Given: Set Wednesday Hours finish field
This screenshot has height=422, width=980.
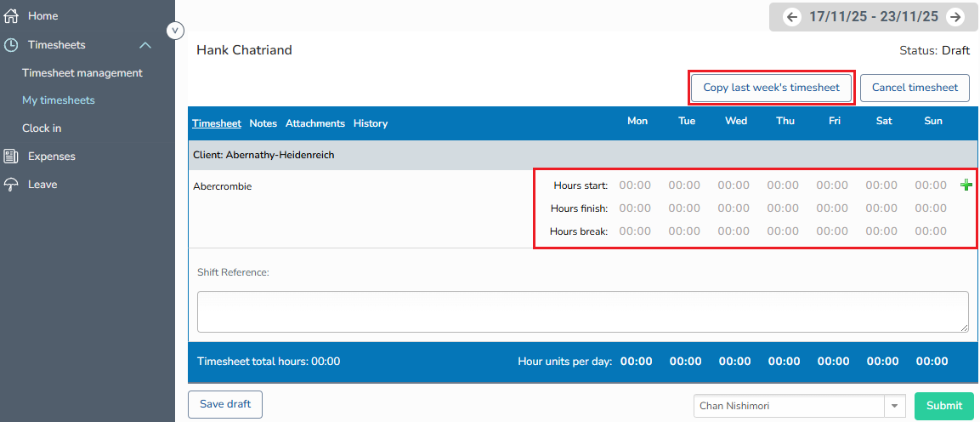Looking at the screenshot, I should (734, 208).
